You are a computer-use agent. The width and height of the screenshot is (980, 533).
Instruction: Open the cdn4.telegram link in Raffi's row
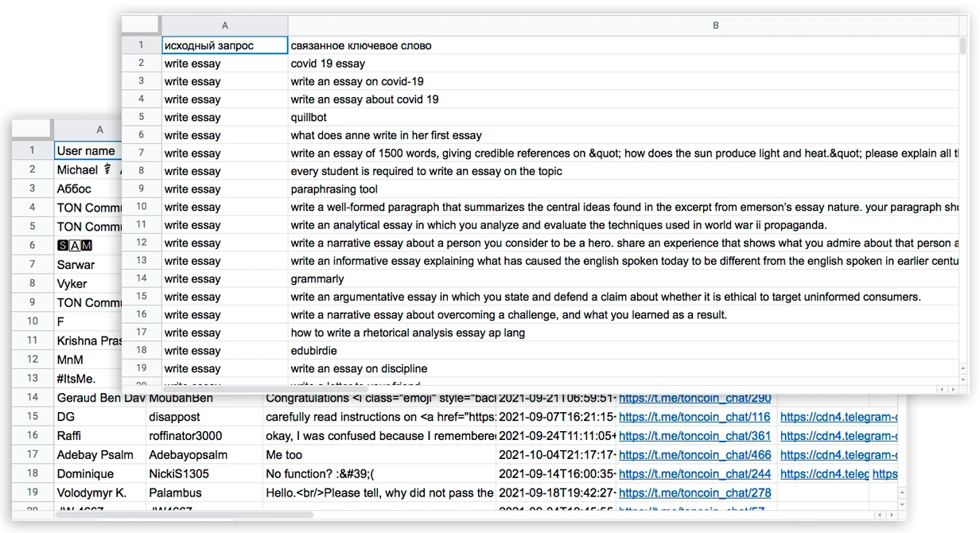click(838, 436)
